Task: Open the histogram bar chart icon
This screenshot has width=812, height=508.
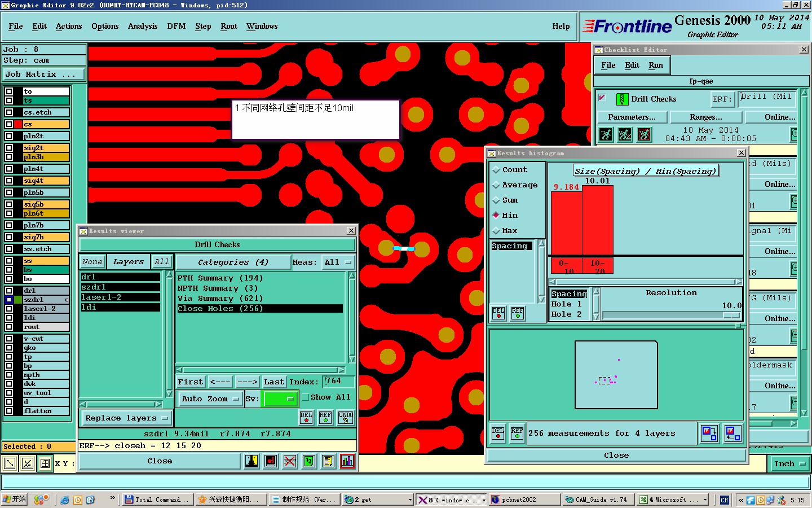Action: coord(347,461)
